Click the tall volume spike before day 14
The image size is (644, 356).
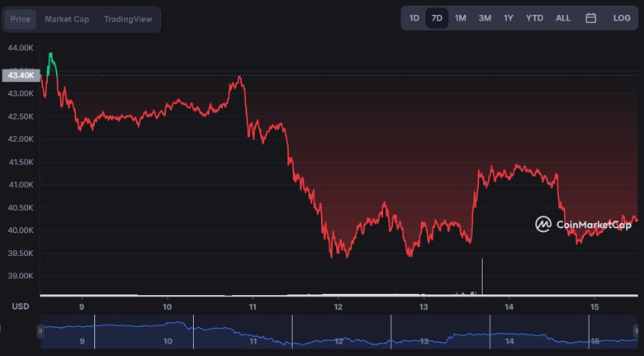[482, 277]
